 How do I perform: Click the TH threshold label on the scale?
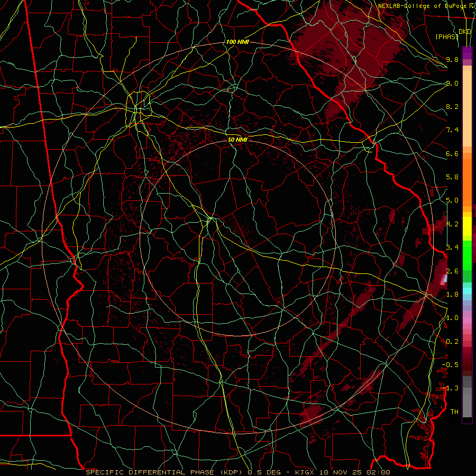[x=454, y=411]
